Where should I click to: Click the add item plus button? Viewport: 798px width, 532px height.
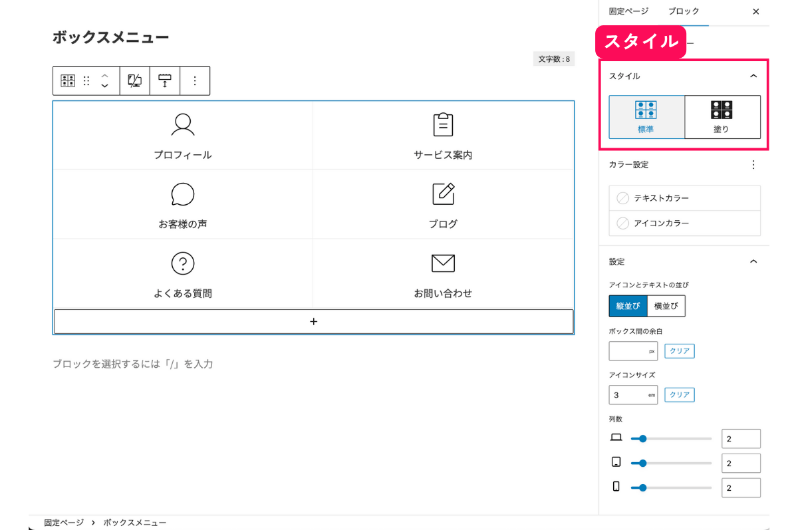[x=313, y=321]
